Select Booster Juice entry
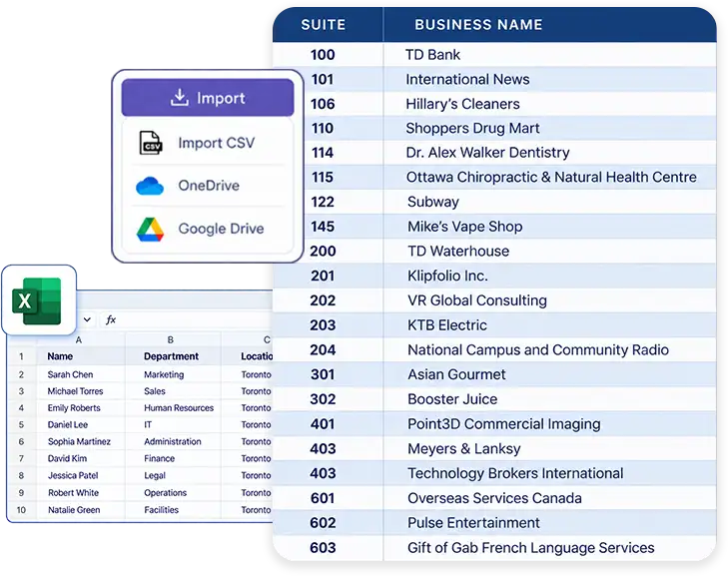 coord(452,399)
